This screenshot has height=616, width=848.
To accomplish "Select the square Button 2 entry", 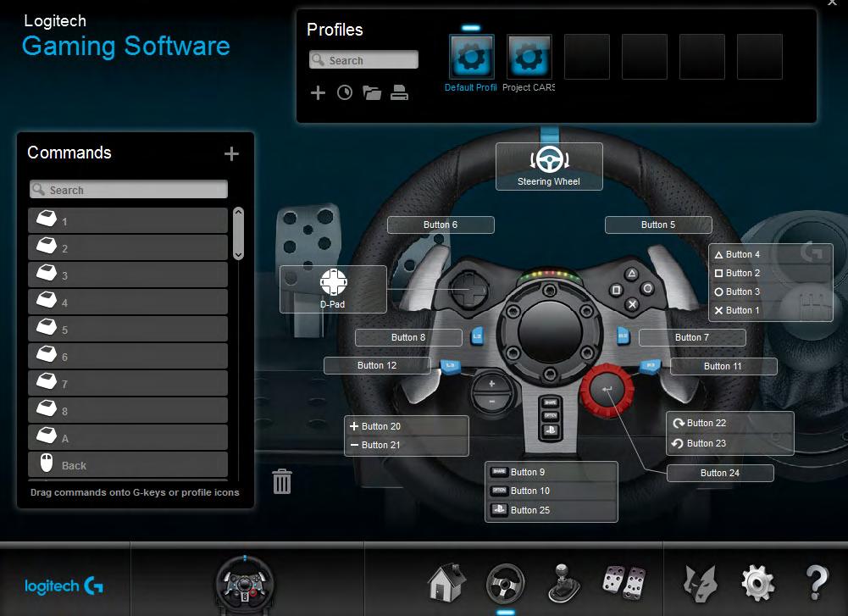I will [771, 273].
